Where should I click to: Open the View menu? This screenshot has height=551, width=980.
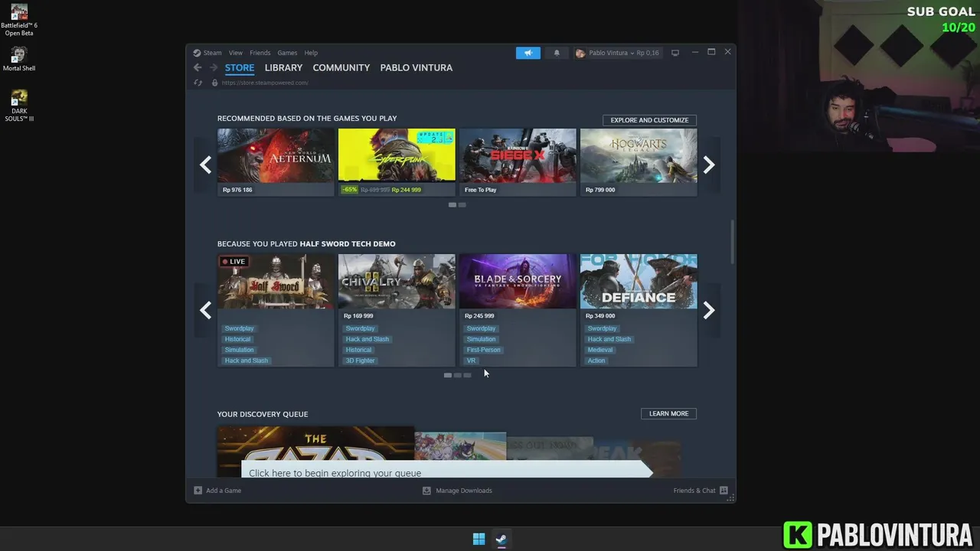[x=236, y=53]
